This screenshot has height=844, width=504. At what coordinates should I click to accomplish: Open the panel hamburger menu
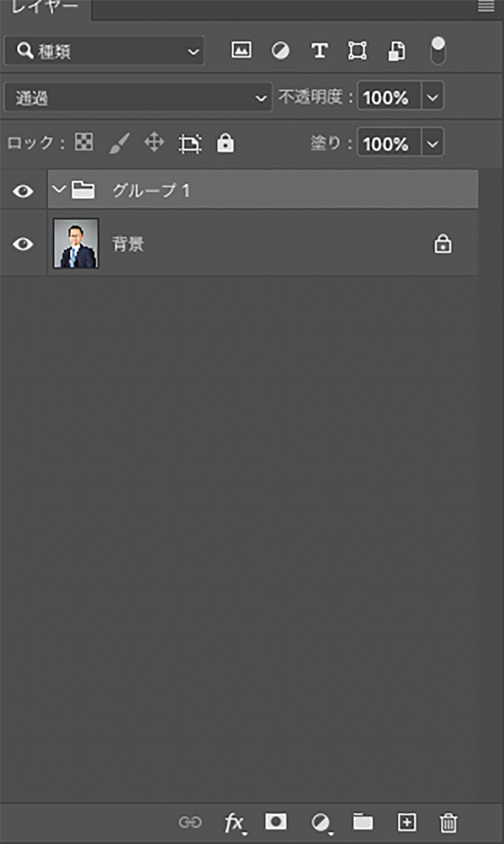486,6
